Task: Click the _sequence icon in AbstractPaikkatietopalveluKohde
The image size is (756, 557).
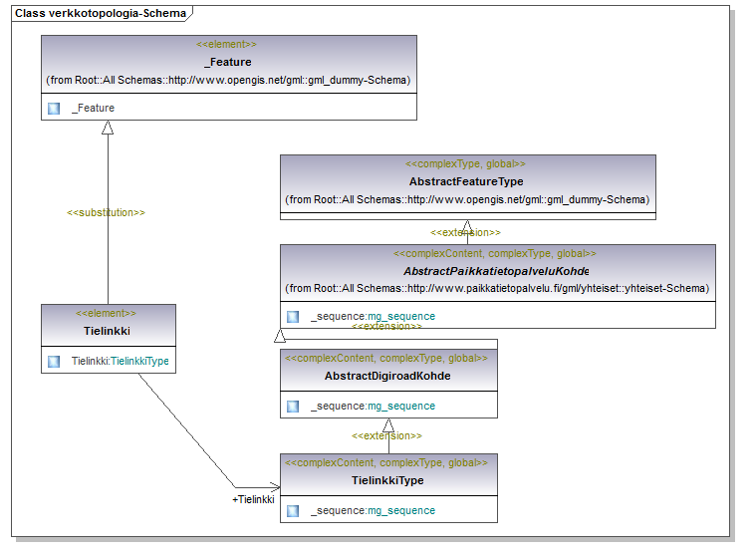Action: [x=293, y=317]
